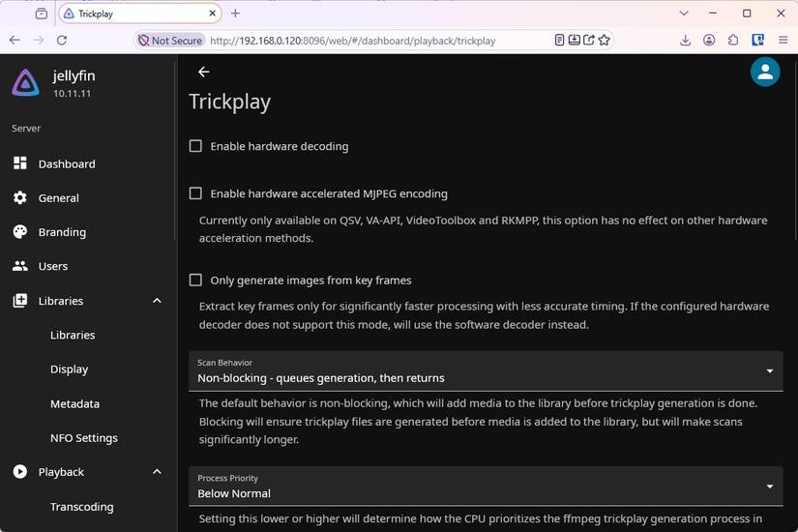This screenshot has width=798, height=532.
Task: Click the Libraries plus-folder icon
Action: click(x=20, y=301)
